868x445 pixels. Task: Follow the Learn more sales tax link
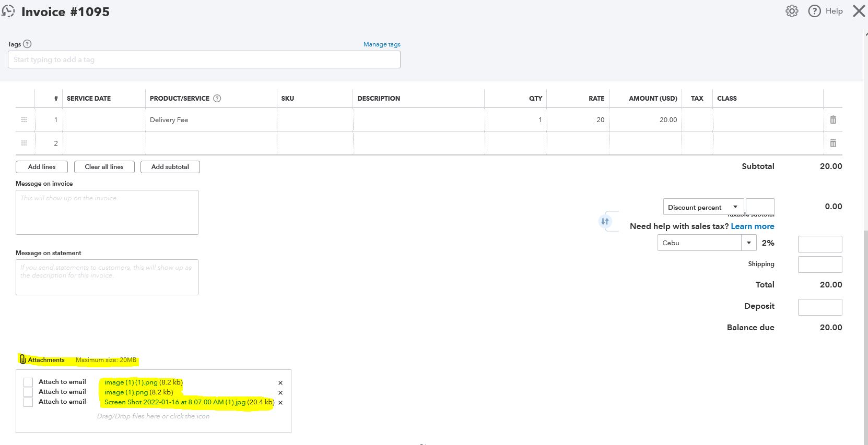tap(752, 226)
